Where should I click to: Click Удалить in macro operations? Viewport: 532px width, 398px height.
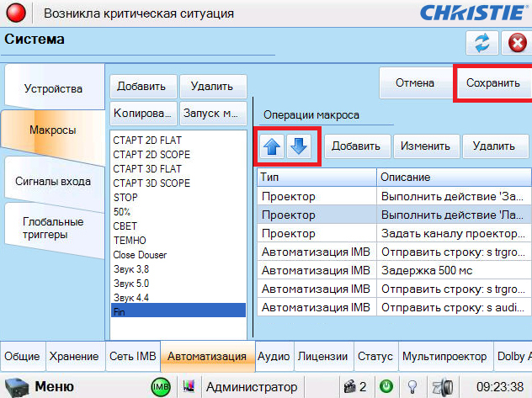[x=495, y=146]
